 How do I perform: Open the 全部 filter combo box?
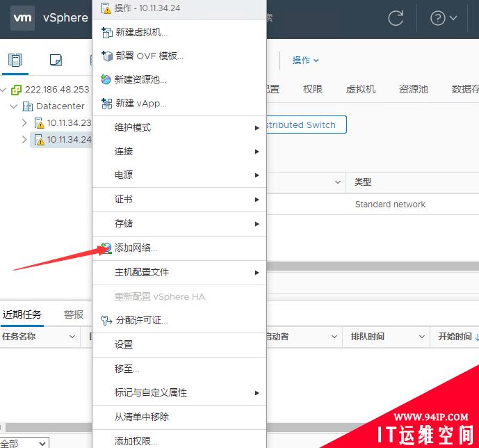coord(24,443)
